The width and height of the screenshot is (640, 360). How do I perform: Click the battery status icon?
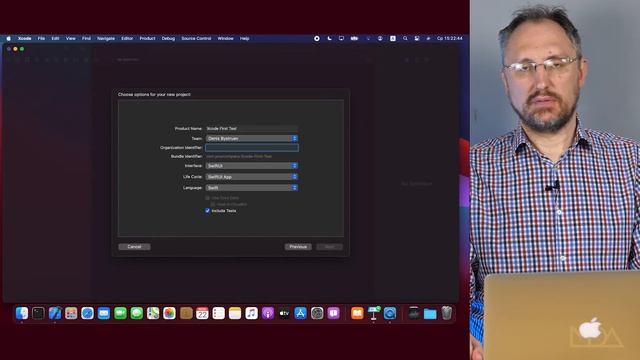click(354, 38)
